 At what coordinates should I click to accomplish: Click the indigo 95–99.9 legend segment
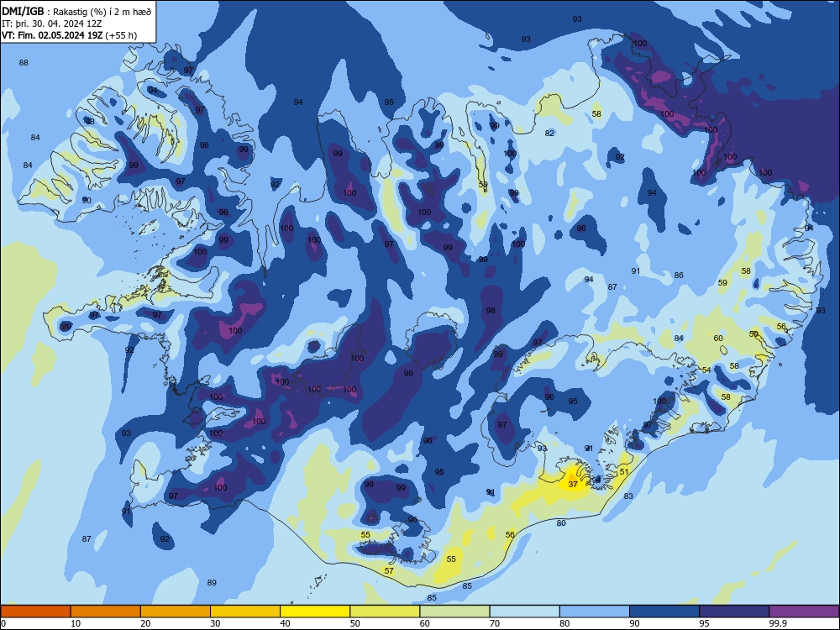pyautogui.click(x=734, y=612)
